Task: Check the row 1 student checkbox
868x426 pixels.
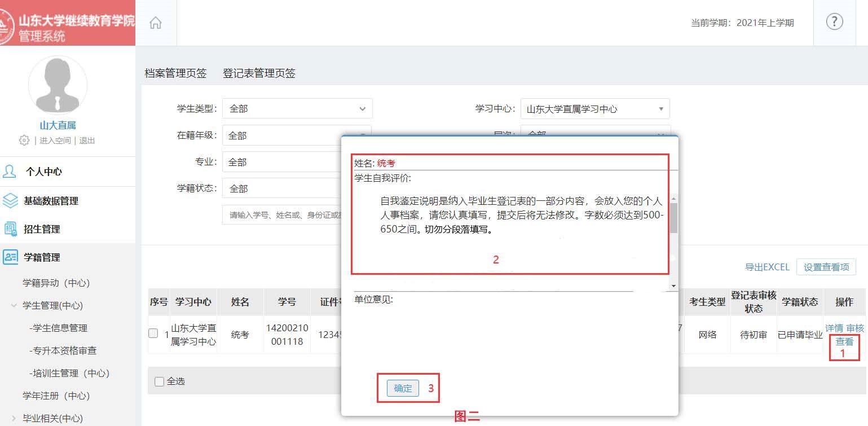Action: pyautogui.click(x=153, y=333)
